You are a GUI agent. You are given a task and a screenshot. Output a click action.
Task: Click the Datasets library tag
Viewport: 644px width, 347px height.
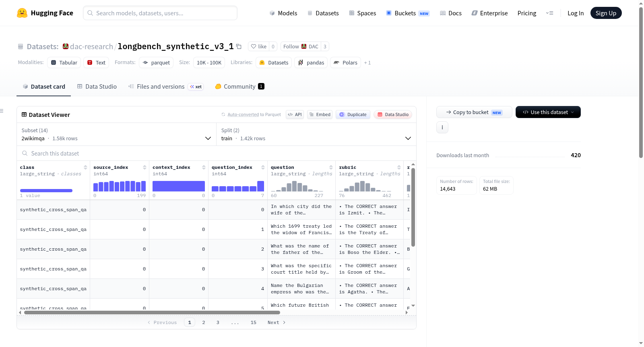[x=274, y=62]
